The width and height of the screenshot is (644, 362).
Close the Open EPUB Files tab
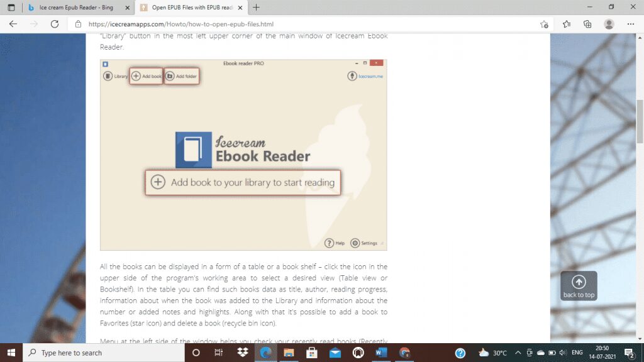pyautogui.click(x=240, y=8)
